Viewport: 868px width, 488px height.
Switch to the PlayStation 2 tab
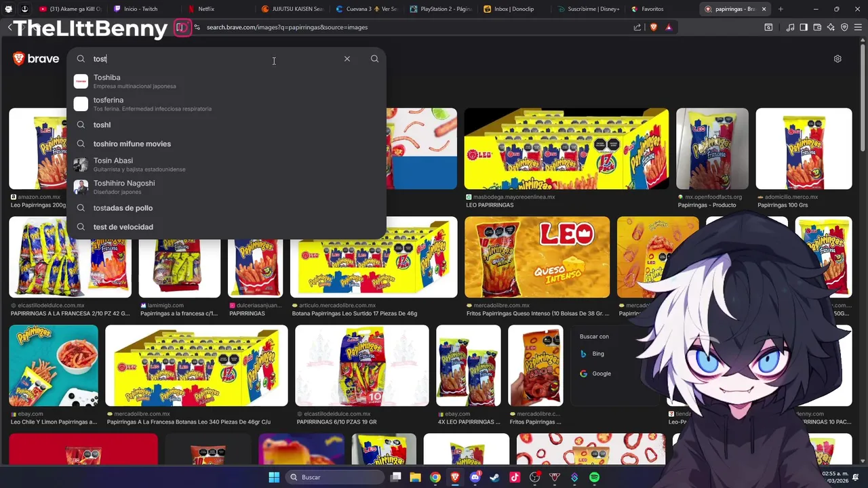(441, 9)
